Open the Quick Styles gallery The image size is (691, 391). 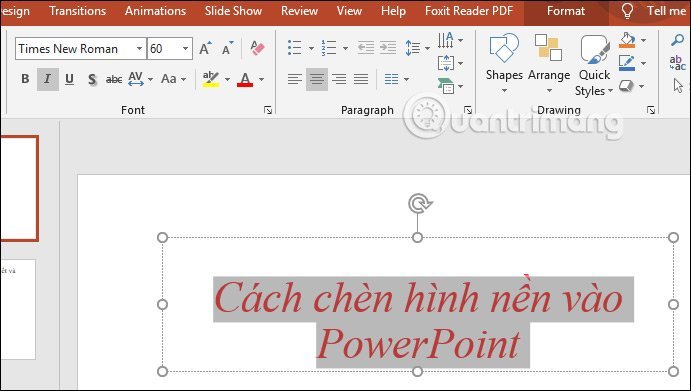(x=594, y=65)
